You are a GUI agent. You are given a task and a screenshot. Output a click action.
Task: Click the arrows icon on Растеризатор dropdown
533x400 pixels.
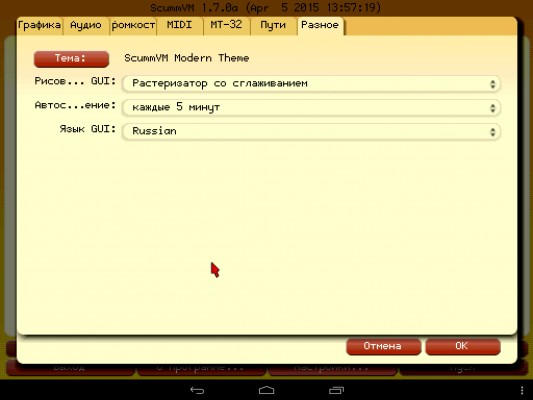coord(493,84)
